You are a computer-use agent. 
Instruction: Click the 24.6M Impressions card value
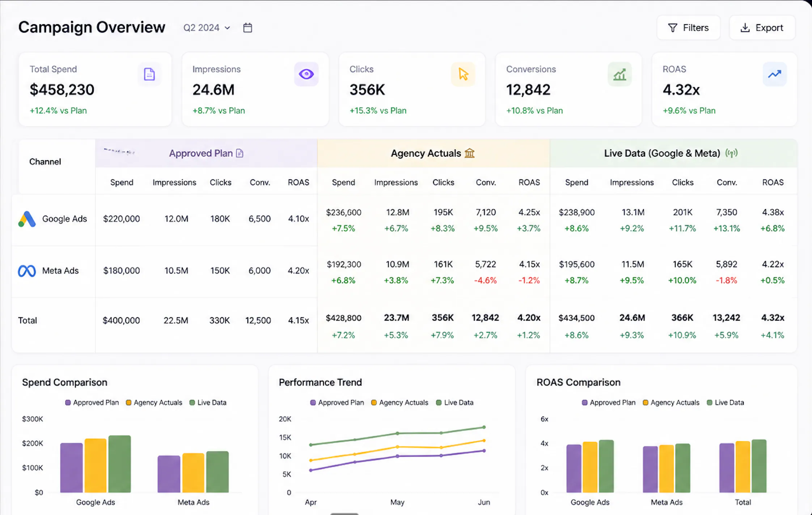point(213,90)
